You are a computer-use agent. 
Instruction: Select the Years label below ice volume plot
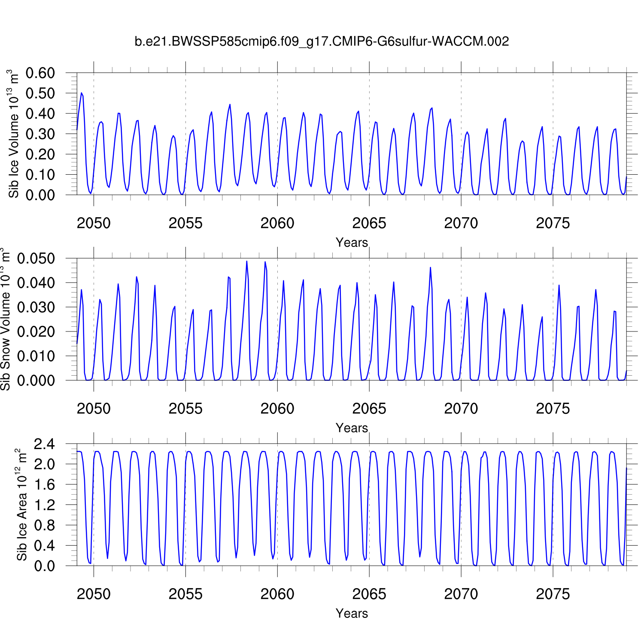pos(352,243)
